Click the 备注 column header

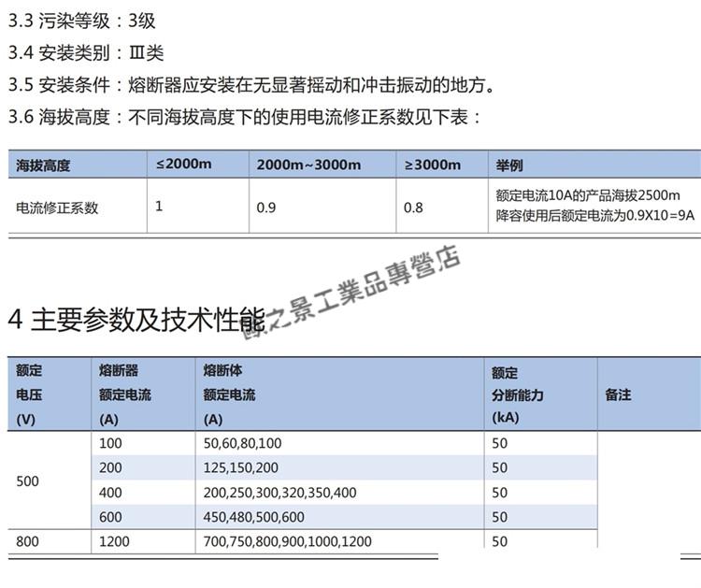point(618,394)
